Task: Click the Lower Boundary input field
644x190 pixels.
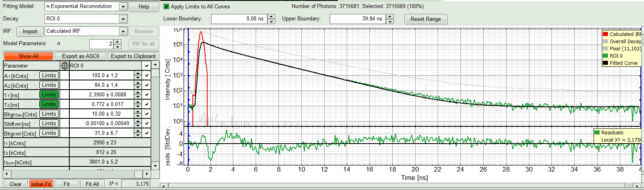Action: click(x=239, y=19)
